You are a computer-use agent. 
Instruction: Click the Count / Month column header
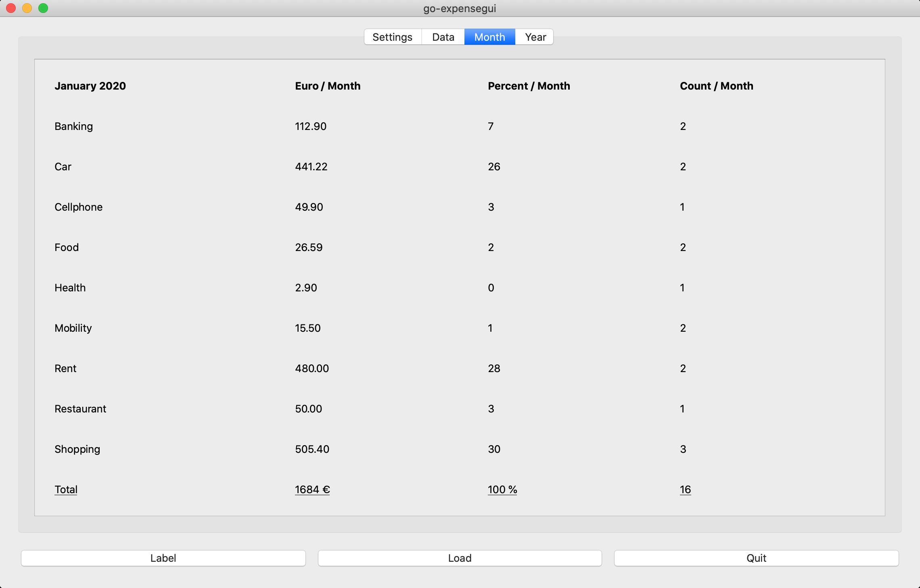pos(716,86)
